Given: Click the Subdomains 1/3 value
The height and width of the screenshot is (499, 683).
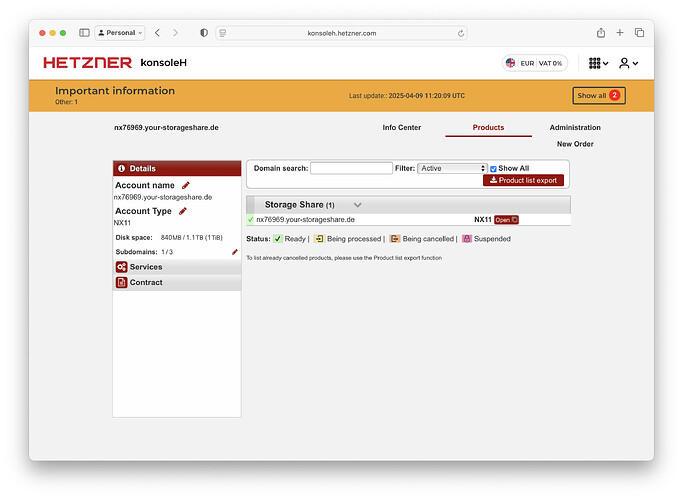Looking at the screenshot, I should click(x=167, y=252).
